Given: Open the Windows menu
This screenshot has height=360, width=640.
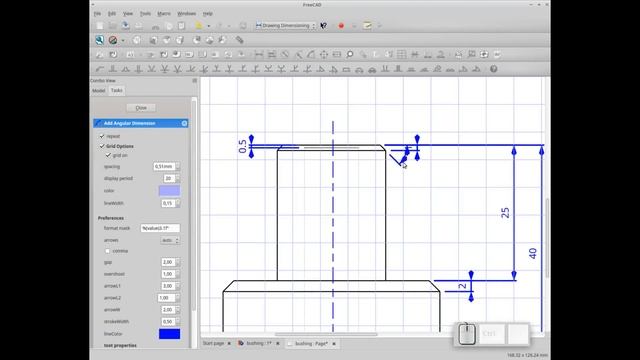Looking at the screenshot, I should pos(187,13).
